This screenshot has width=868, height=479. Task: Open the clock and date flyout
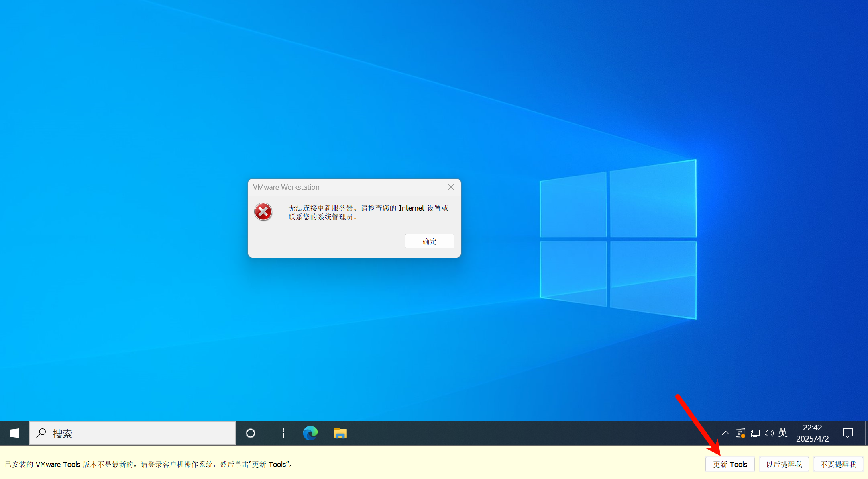point(812,433)
